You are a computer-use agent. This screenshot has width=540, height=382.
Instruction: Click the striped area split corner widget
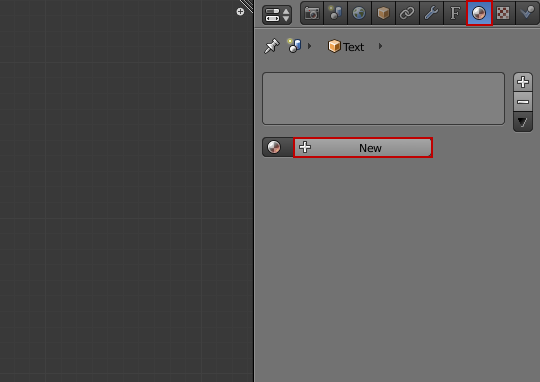(247, 6)
